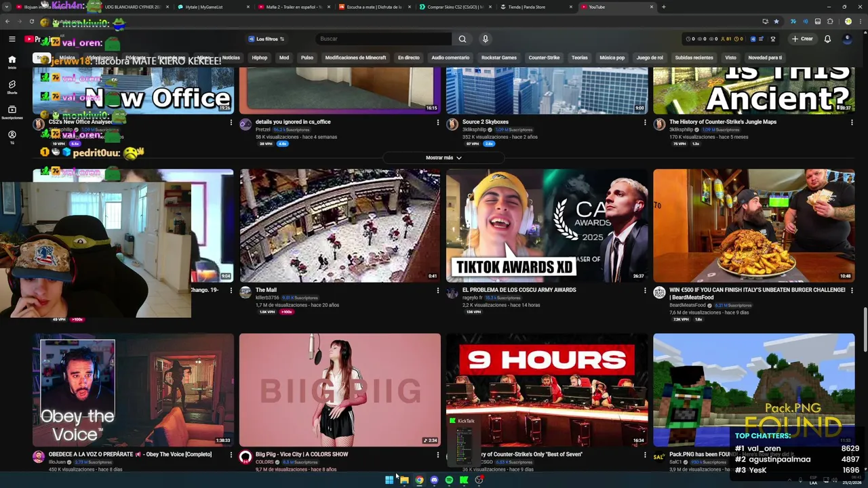The height and width of the screenshot is (488, 868).
Task: Go to Shorts in the sidebar
Action: (x=12, y=87)
